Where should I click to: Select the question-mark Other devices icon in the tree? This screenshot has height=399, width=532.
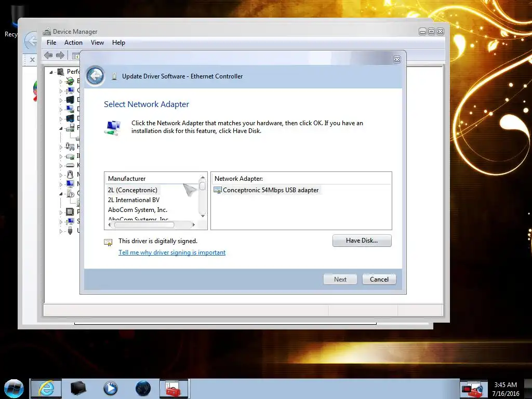tap(71, 193)
